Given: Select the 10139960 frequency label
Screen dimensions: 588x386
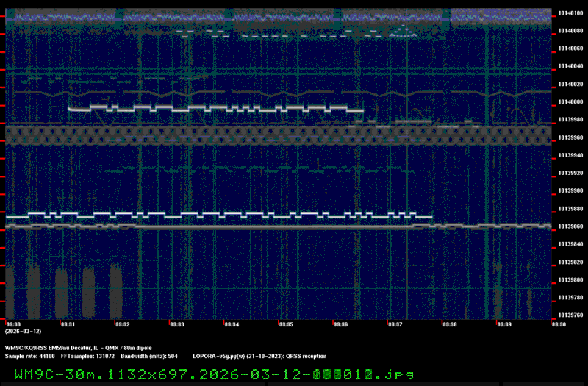Looking at the screenshot, I should tap(570, 137).
